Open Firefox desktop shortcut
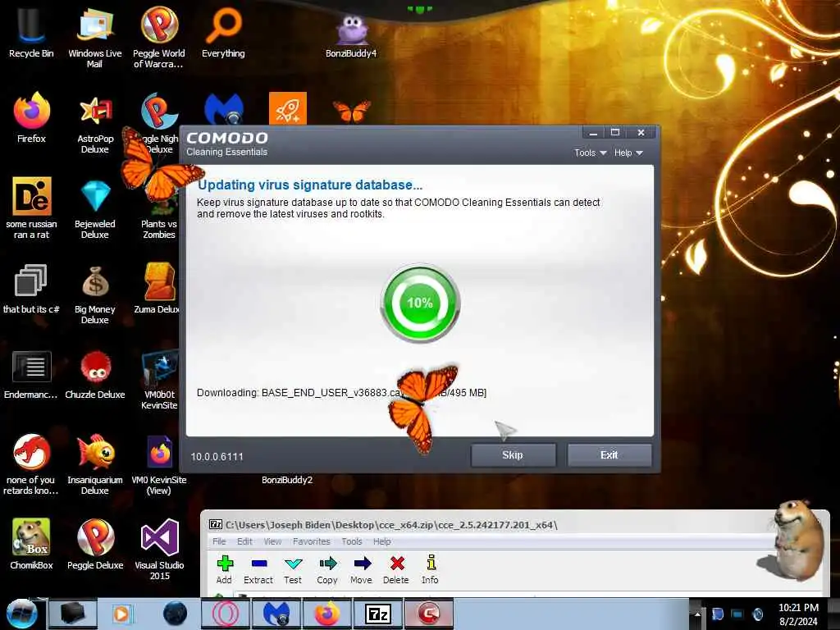840x630 pixels. click(x=31, y=118)
